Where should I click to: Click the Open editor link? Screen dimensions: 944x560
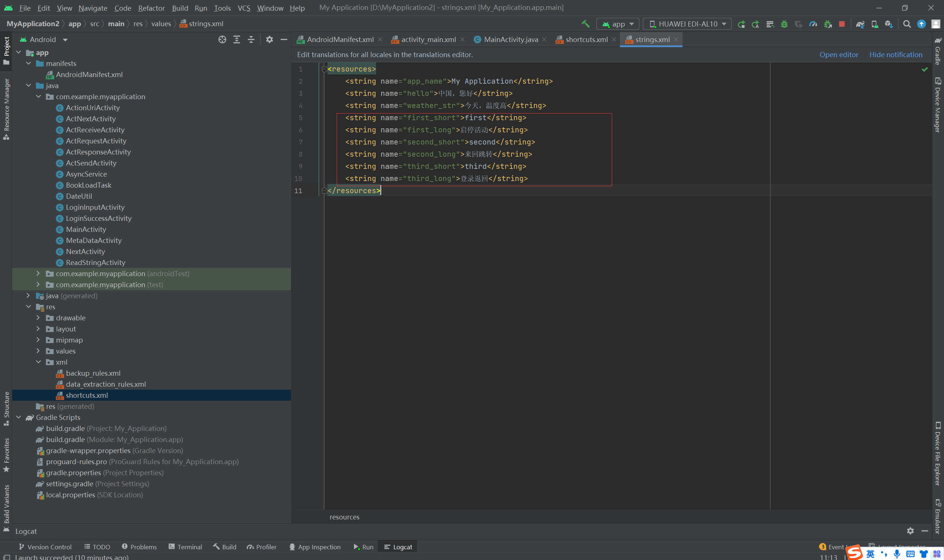[838, 55]
